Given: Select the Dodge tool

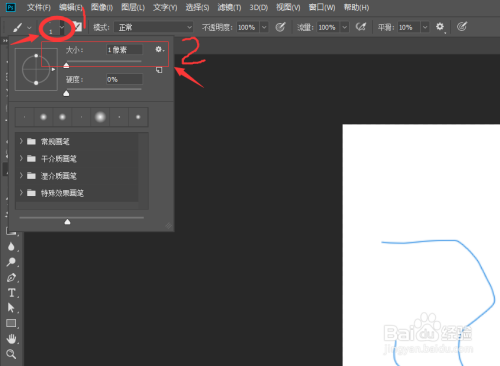Looking at the screenshot, I should click(11, 262).
